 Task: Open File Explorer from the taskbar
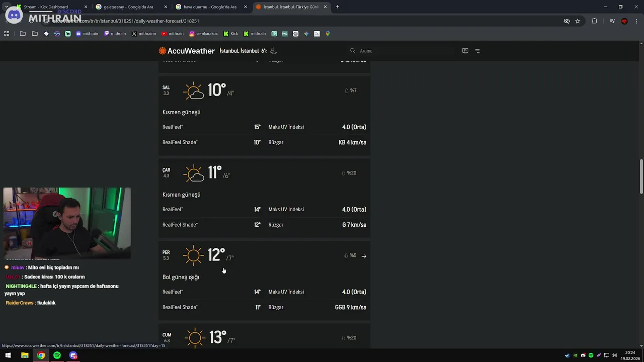click(25, 355)
